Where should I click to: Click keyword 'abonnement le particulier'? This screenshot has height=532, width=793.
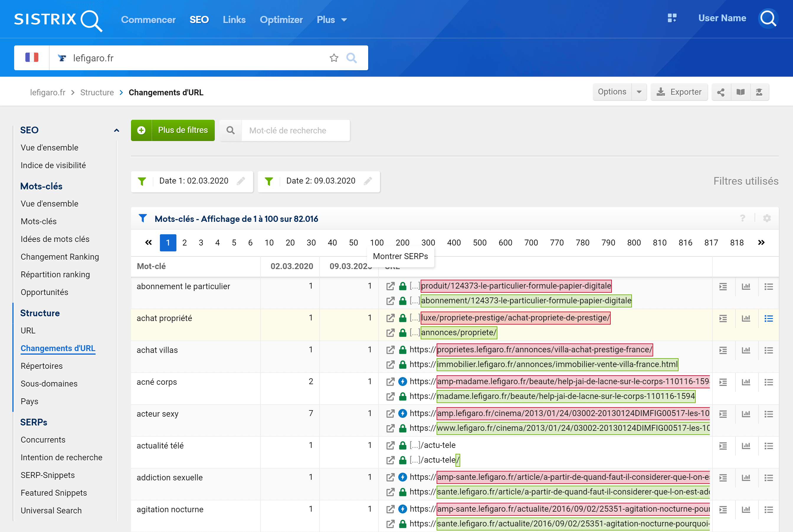point(183,287)
